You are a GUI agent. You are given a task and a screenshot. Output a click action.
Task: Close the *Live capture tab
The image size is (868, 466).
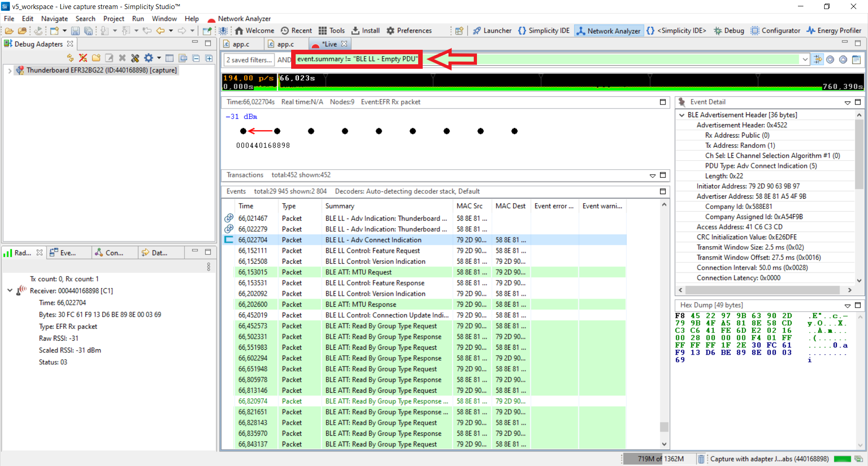tap(344, 44)
